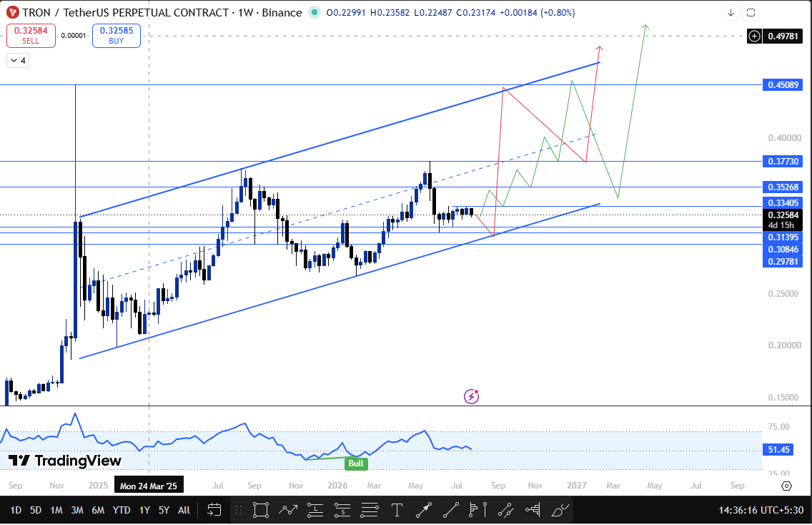Expand the indicators legend showing 4
The image size is (812, 525).
pyautogui.click(x=18, y=61)
